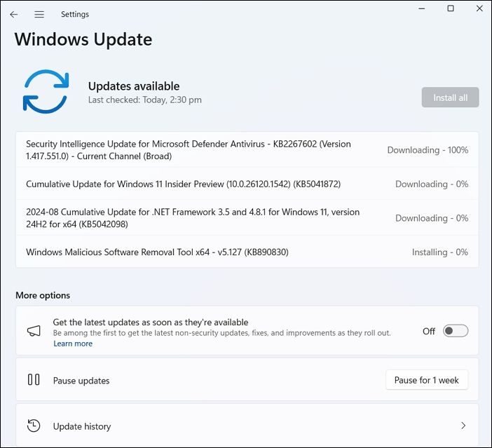Image resolution: width=492 pixels, height=448 pixels.
Task: Click the Pause updates row label
Action: pos(81,381)
